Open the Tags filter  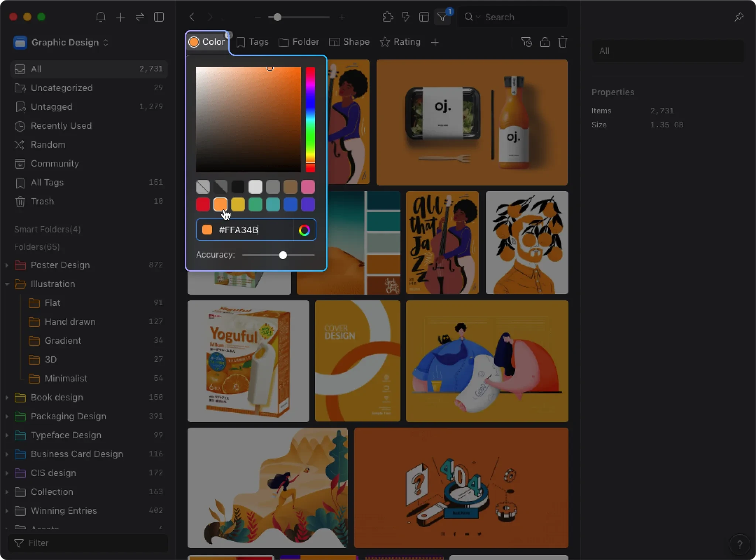252,42
